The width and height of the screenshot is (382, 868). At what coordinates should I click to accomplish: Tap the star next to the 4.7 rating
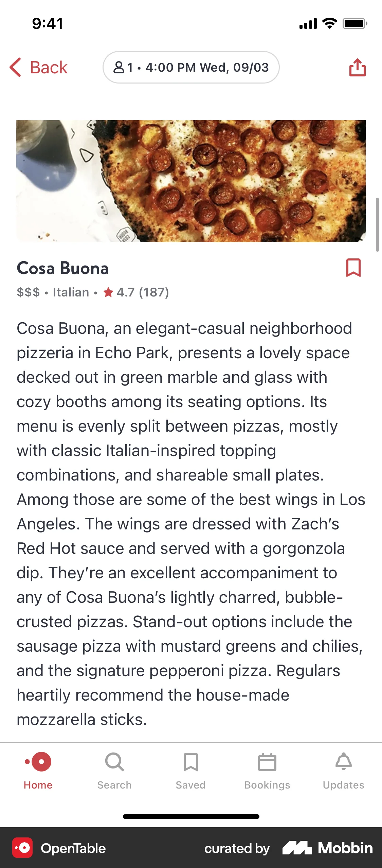coord(109,292)
